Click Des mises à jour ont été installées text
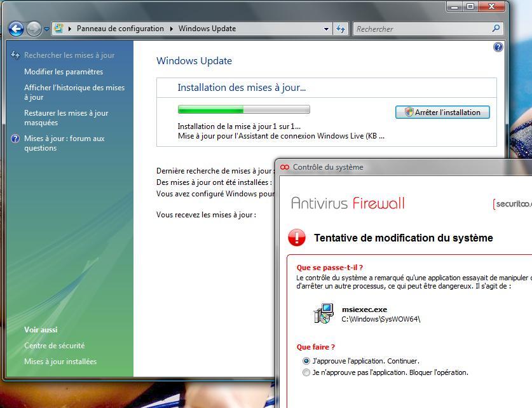This screenshot has width=532, height=408. (214, 182)
